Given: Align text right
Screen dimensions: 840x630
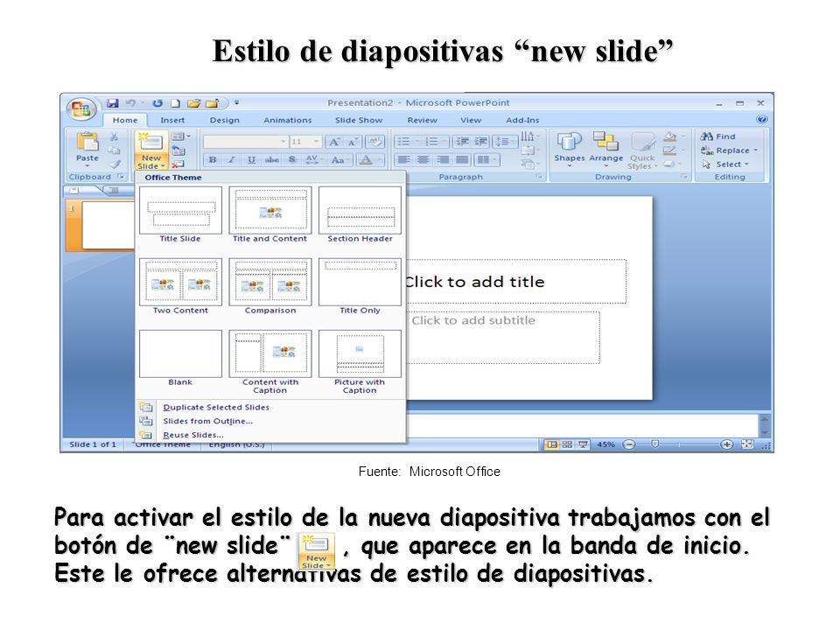Looking at the screenshot, I should pos(443,159).
